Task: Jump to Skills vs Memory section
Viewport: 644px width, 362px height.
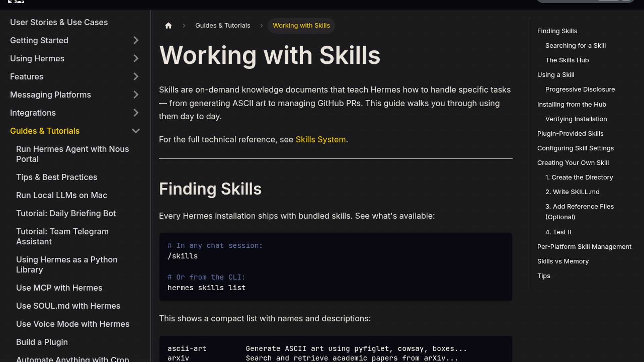Action: (563, 261)
